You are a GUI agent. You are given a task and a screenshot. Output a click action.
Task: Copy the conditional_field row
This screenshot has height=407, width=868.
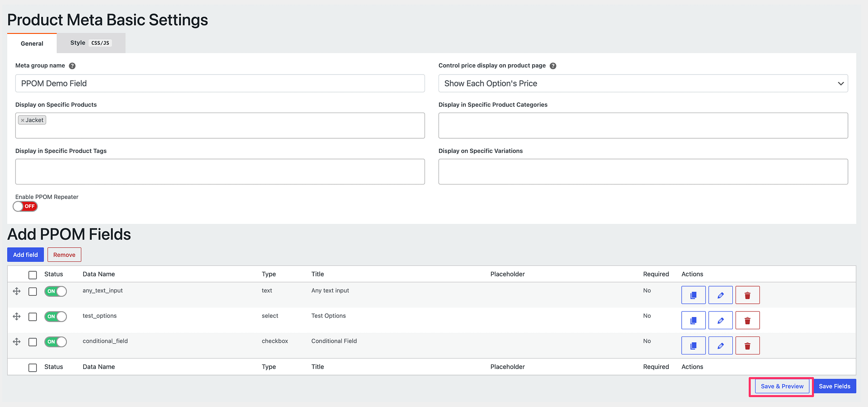[x=693, y=345]
